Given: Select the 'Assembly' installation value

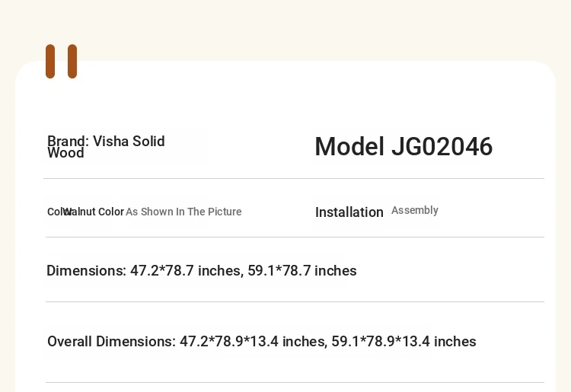Looking at the screenshot, I should pos(415,210).
